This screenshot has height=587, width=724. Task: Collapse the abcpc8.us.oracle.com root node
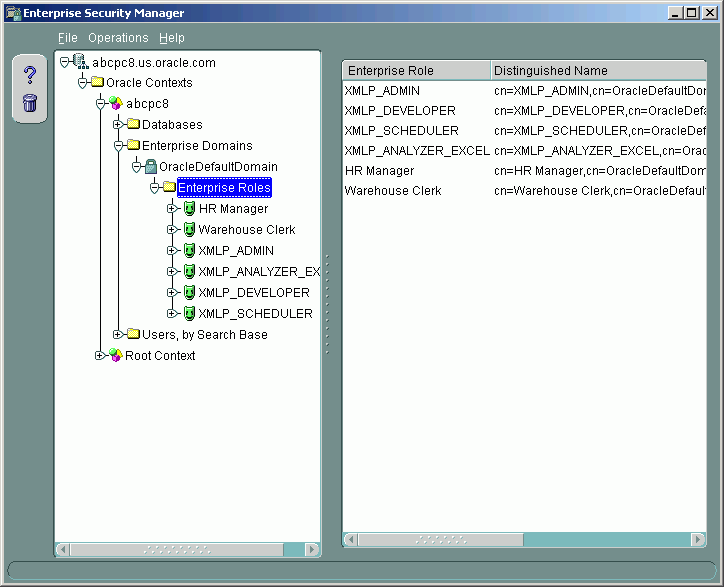click(x=65, y=62)
